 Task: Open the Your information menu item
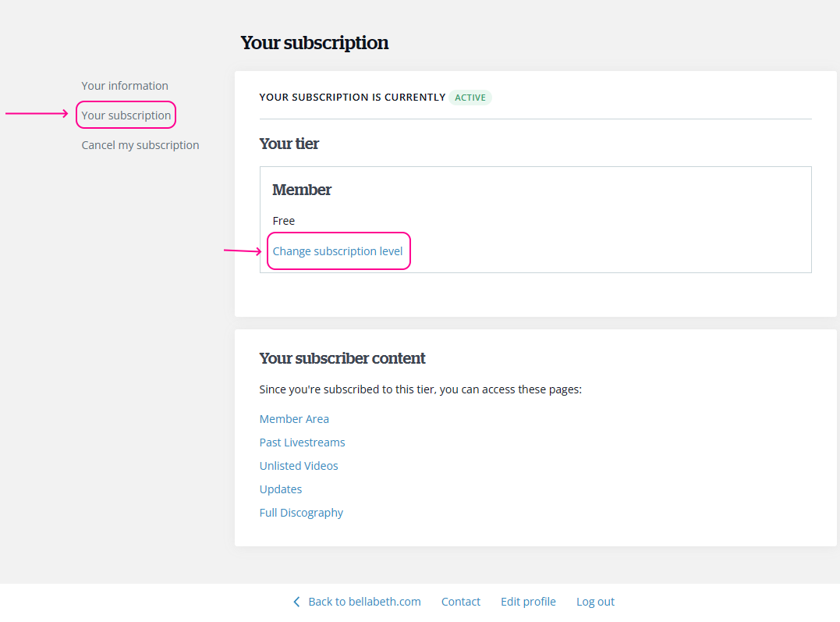[125, 86]
